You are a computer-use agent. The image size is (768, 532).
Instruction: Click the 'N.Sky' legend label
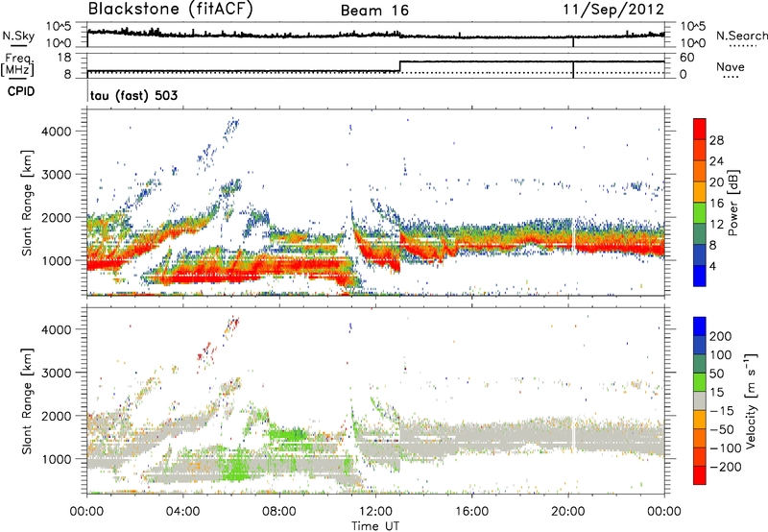[18, 36]
